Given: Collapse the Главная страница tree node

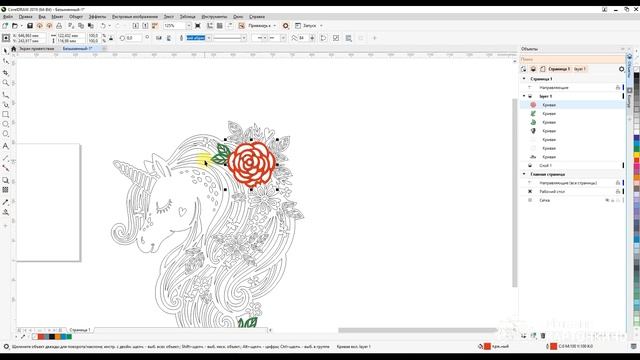Looking at the screenshot, I should (524, 174).
